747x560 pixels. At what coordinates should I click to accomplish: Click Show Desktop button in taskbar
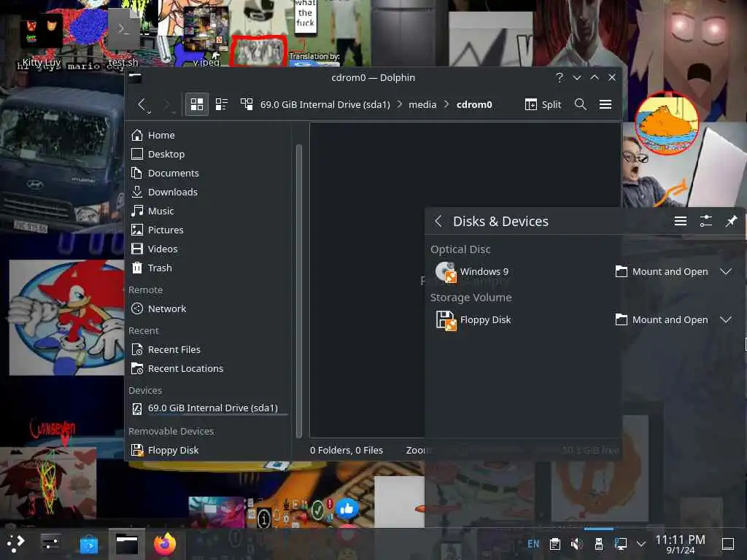[728, 544]
